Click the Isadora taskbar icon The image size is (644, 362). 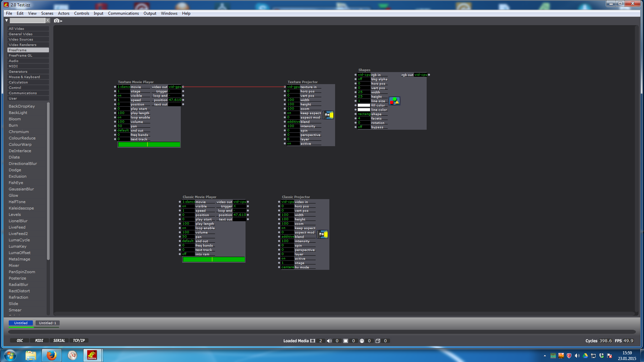92,355
